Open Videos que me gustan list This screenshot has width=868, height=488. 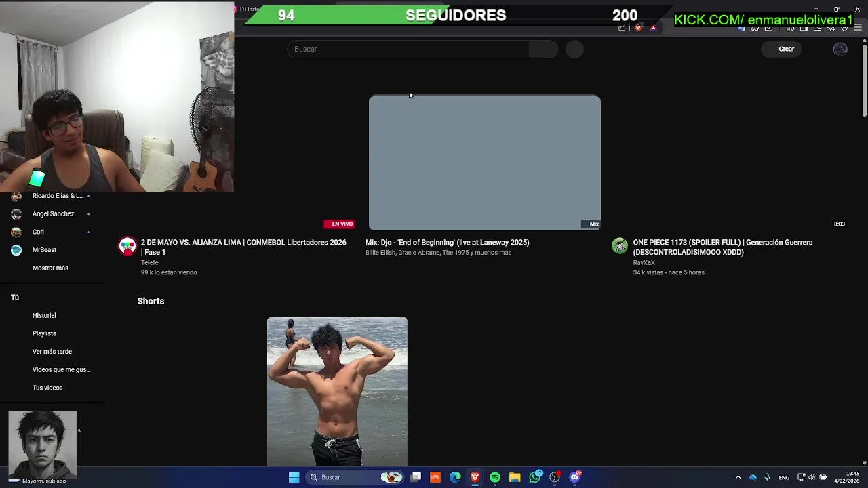point(61,369)
